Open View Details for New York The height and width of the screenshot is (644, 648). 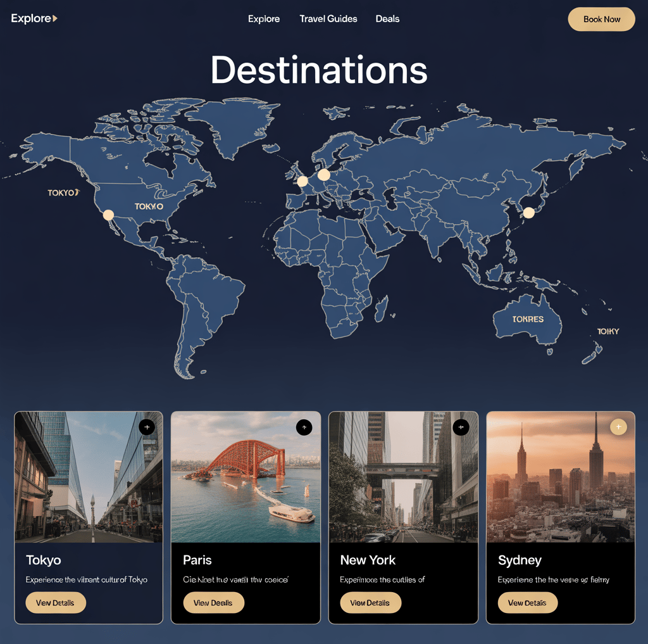(x=370, y=603)
